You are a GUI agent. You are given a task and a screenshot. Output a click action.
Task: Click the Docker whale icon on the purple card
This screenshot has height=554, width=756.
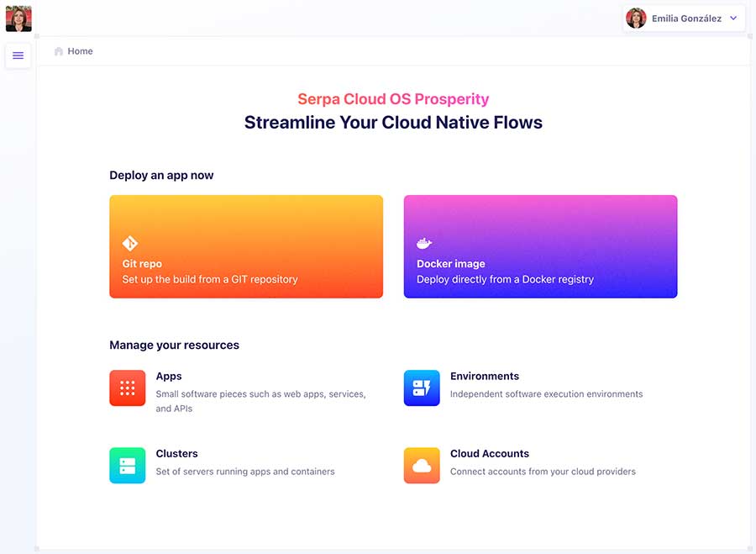[424, 244]
